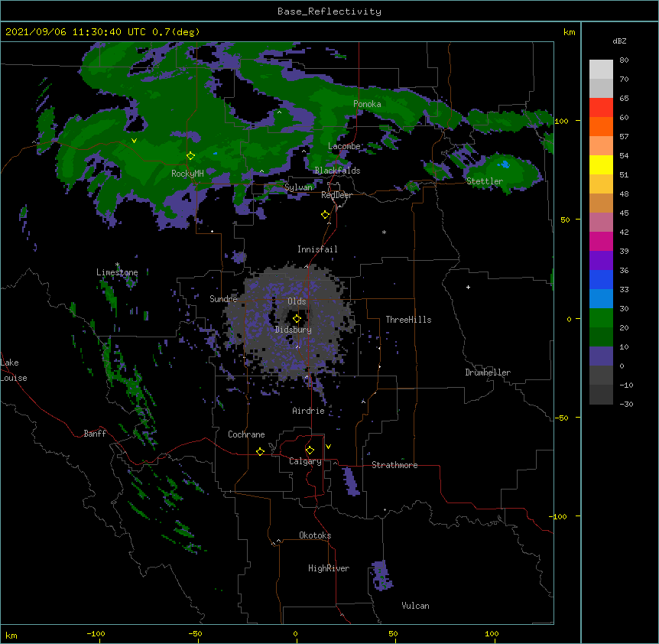Image resolution: width=659 pixels, height=644 pixels.
Task: Click the asterisk marker east of Innisfail
Action: (x=384, y=232)
